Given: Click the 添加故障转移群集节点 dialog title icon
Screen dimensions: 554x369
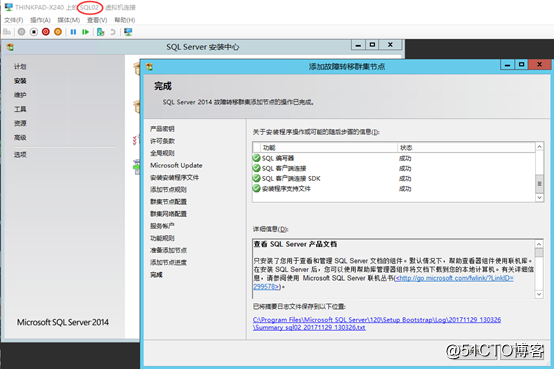Looking at the screenshot, I should coord(149,66).
